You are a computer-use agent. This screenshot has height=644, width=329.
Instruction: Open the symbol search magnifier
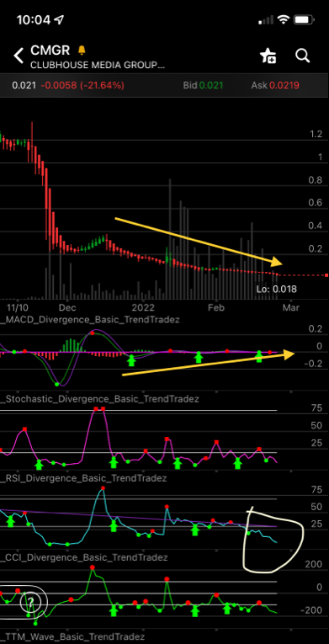coord(303,56)
